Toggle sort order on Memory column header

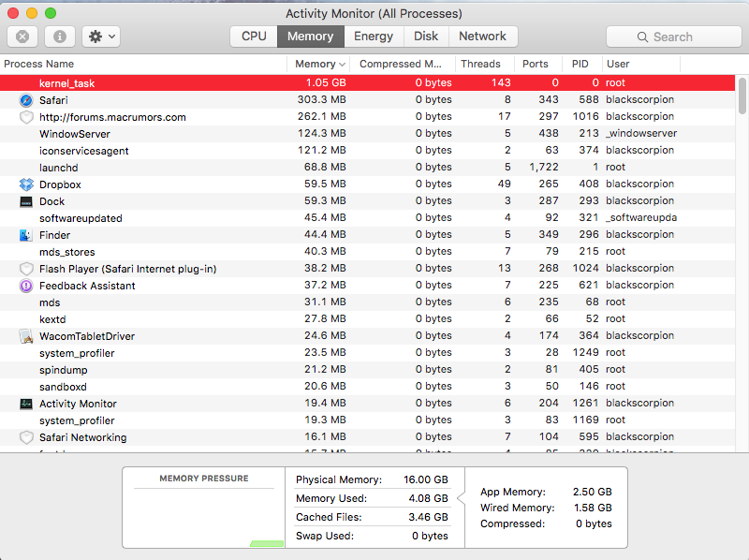(x=318, y=64)
